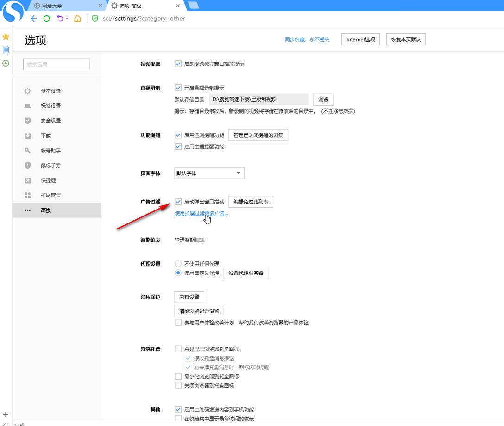Click 管理智能填表 link
The image size is (504, 426).
coord(189,240)
